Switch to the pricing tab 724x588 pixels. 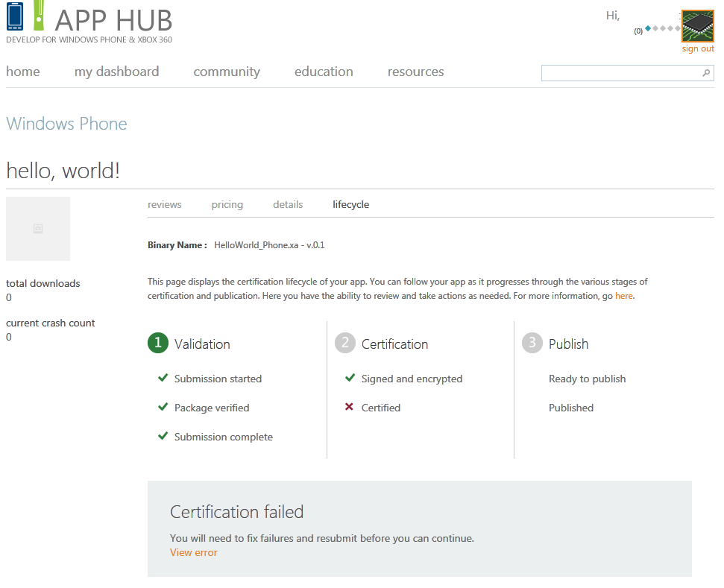pos(227,204)
